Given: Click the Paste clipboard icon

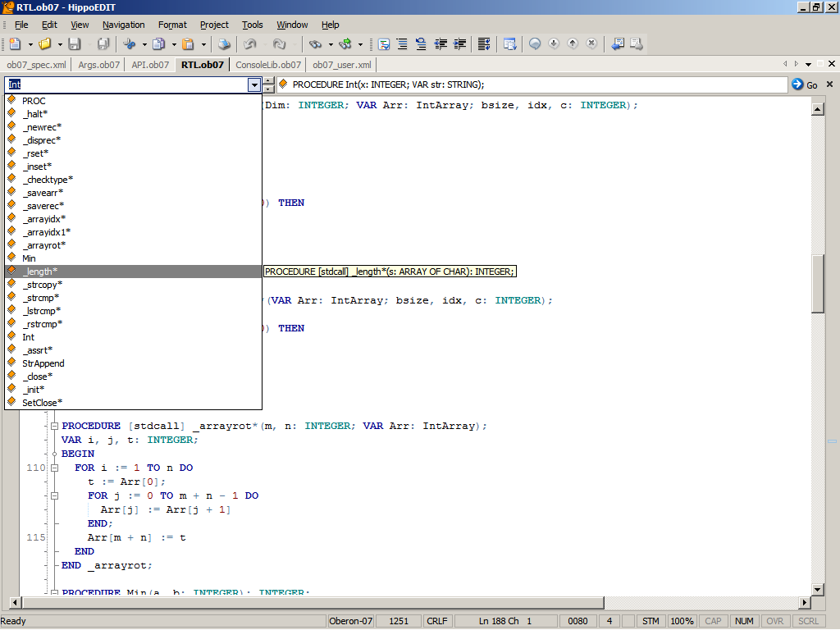Looking at the screenshot, I should click(x=188, y=44).
